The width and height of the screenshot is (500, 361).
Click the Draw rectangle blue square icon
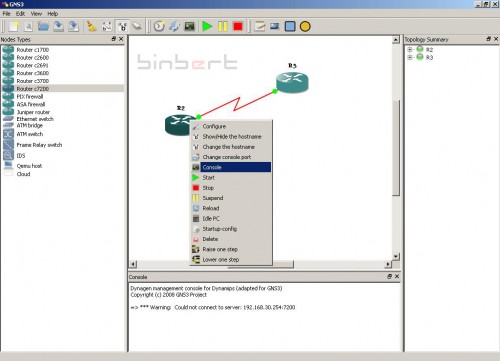[290, 26]
